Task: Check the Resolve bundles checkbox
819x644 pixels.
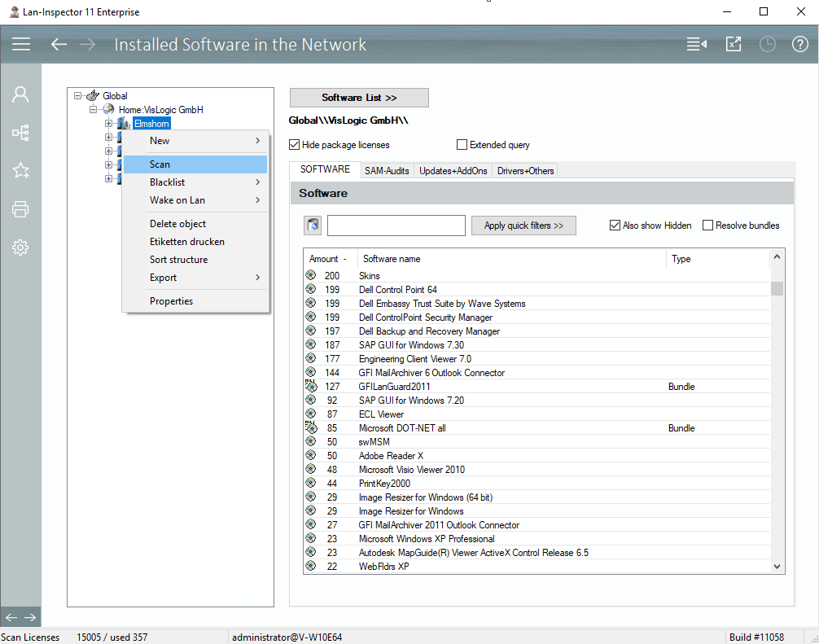Action: (707, 226)
